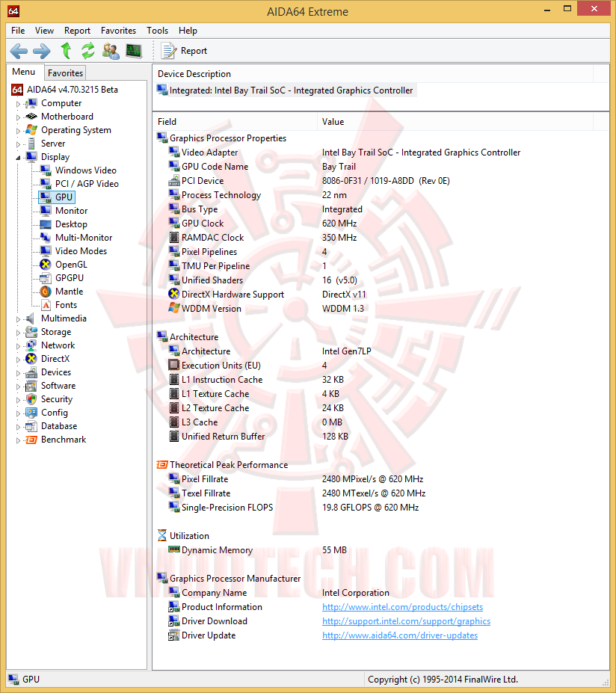The width and height of the screenshot is (616, 693).
Task: Click the Storage drive icon
Action: [x=31, y=332]
